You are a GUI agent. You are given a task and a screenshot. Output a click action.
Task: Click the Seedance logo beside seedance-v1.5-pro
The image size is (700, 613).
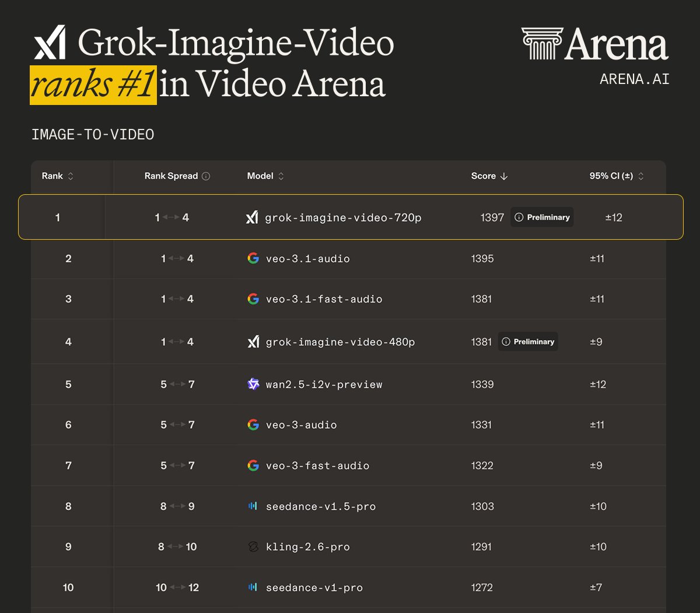click(x=253, y=506)
